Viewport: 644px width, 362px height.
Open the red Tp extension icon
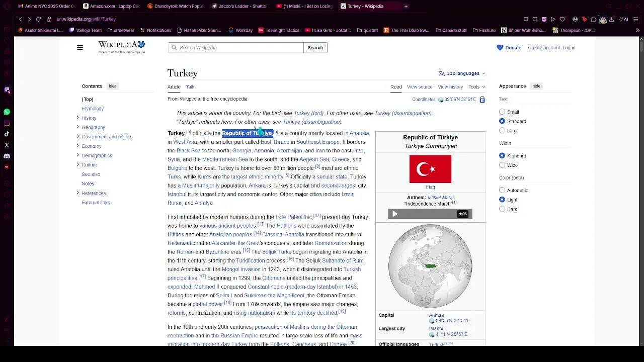pos(584,19)
